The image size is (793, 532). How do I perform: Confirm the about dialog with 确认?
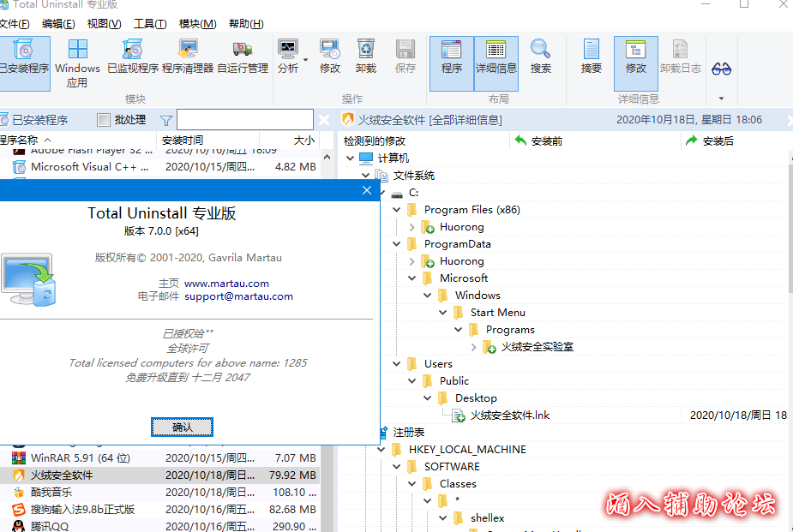click(182, 427)
